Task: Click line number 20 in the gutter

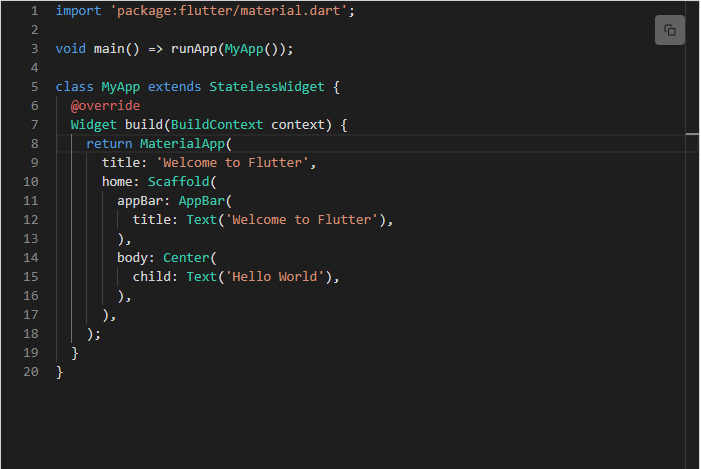Action: pyautogui.click(x=31, y=372)
